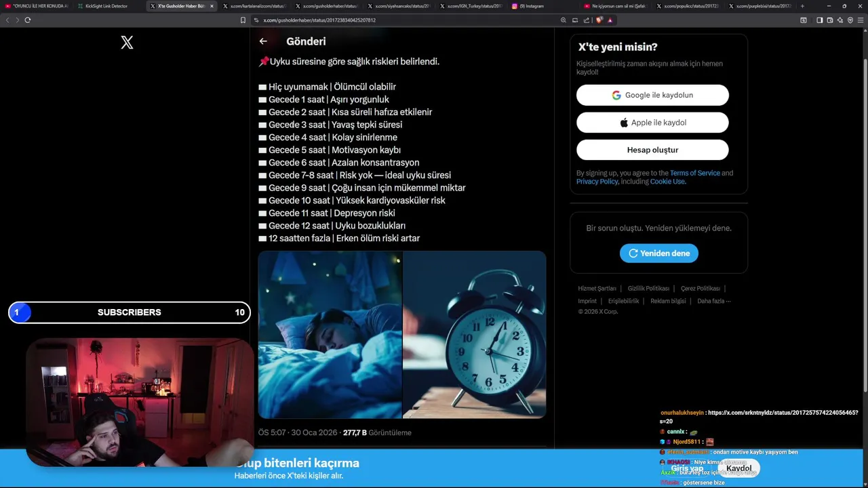868x488 pixels.
Task: Click the screen cast icon in address bar
Action: (575, 20)
